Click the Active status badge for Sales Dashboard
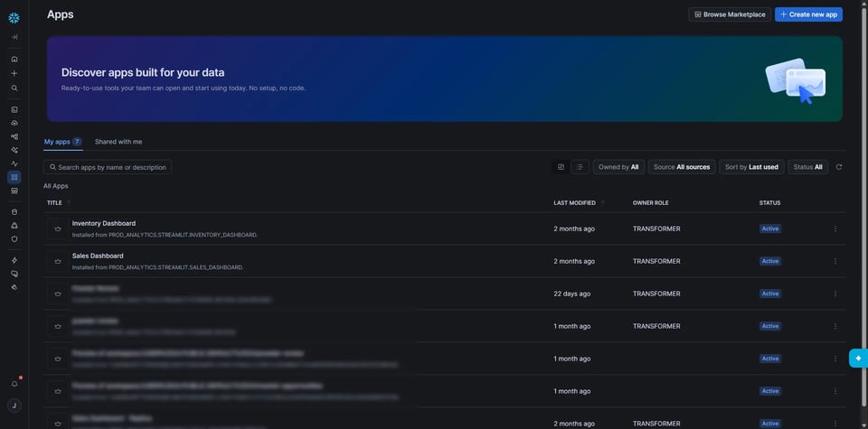 [770, 262]
